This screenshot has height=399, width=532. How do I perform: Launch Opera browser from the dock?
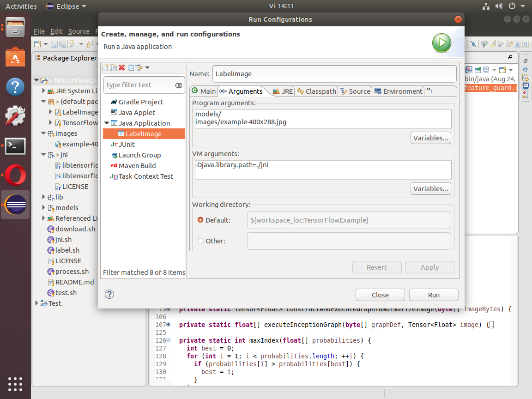[15, 175]
